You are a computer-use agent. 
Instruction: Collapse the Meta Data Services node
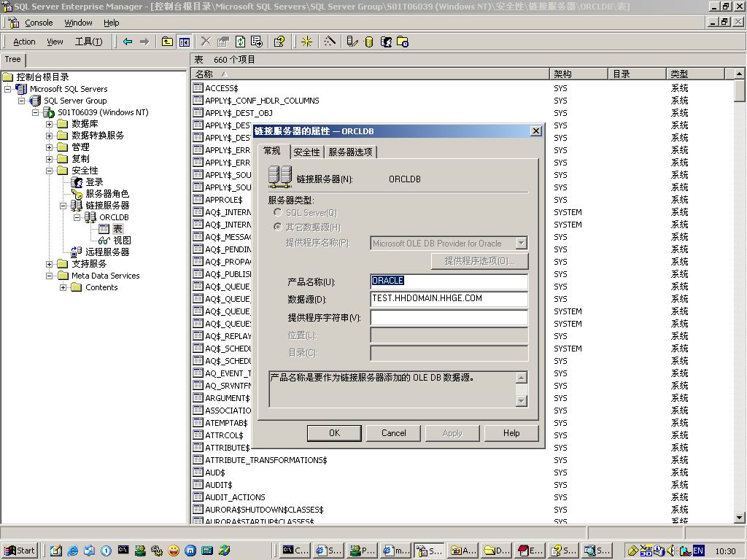49,276
